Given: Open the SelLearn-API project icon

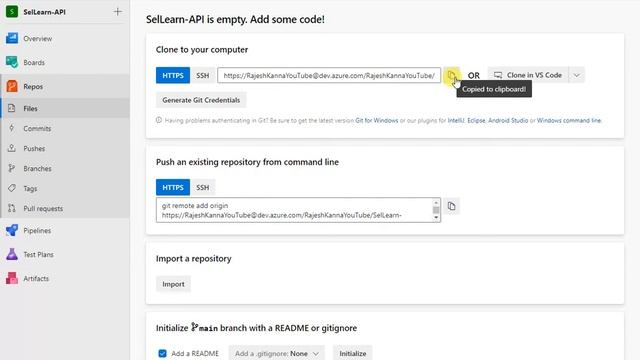Looking at the screenshot, I should (x=12, y=12).
